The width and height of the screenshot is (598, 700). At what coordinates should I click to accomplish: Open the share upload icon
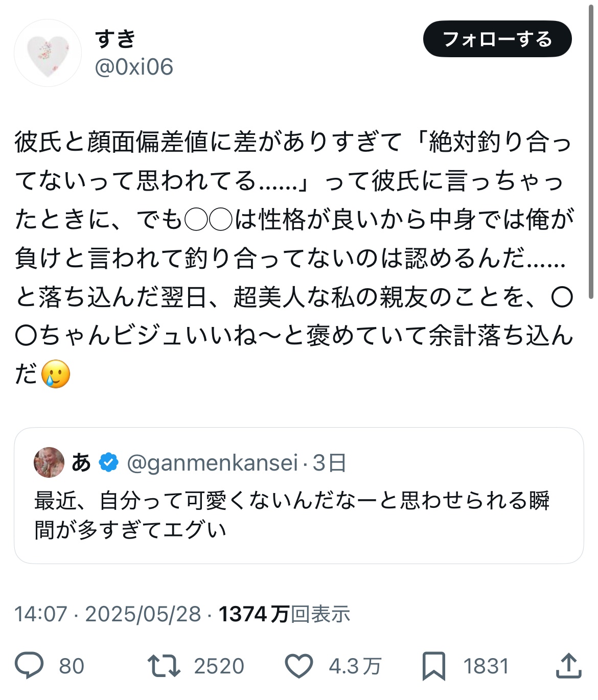[568, 666]
